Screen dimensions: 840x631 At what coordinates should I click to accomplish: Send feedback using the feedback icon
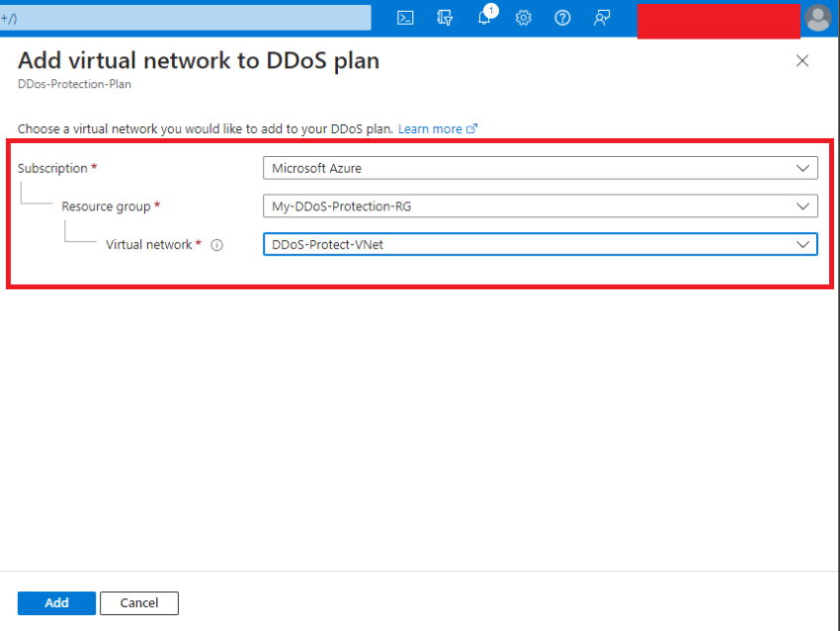point(602,17)
